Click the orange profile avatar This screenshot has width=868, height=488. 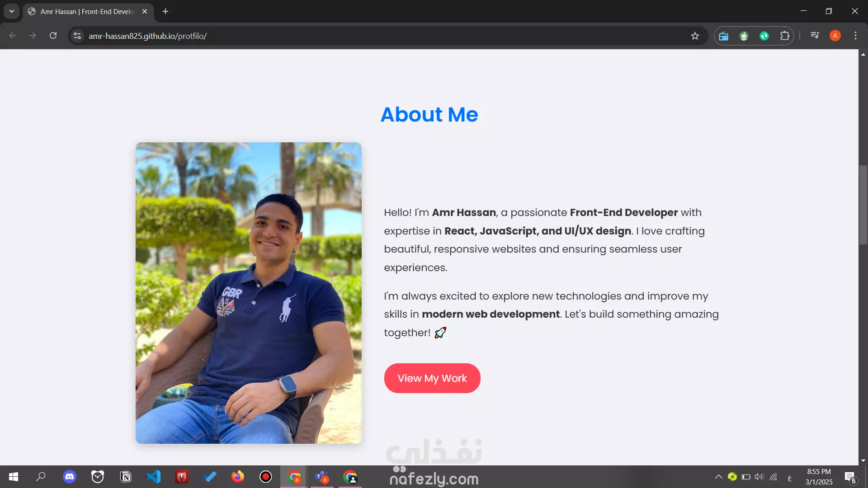tap(835, 36)
